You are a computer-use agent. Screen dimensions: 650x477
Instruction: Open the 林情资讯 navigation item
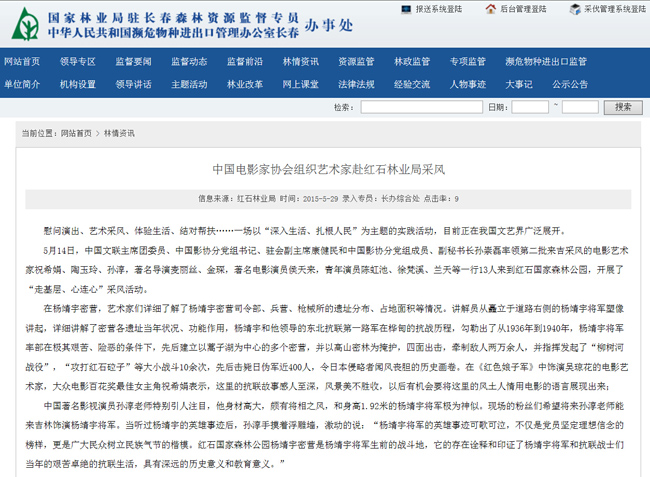(301, 62)
